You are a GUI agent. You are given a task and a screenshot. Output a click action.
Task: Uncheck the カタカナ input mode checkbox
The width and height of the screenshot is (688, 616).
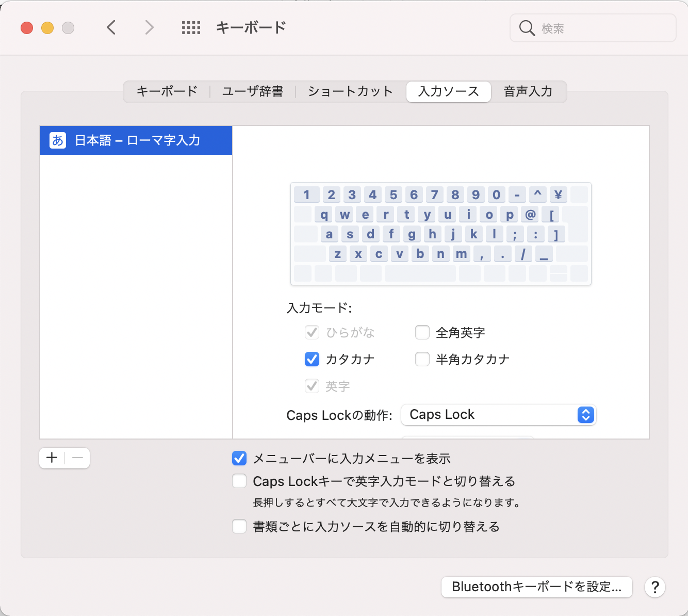[312, 359]
